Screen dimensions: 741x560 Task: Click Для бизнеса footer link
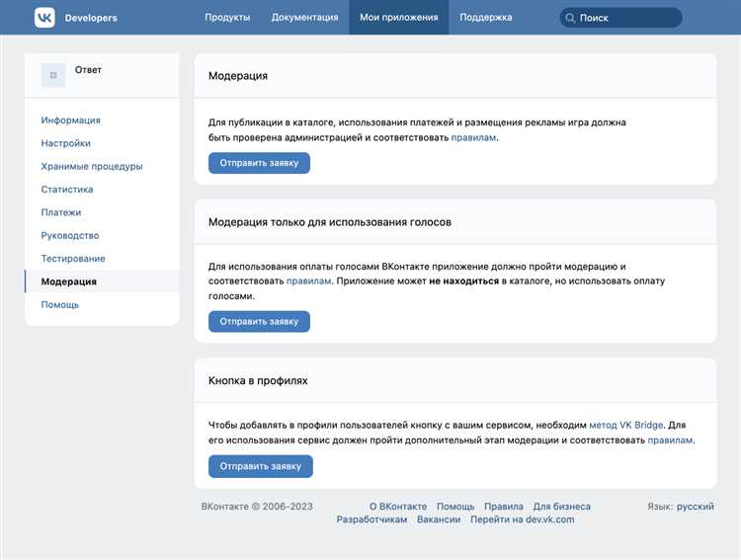pyautogui.click(x=562, y=506)
